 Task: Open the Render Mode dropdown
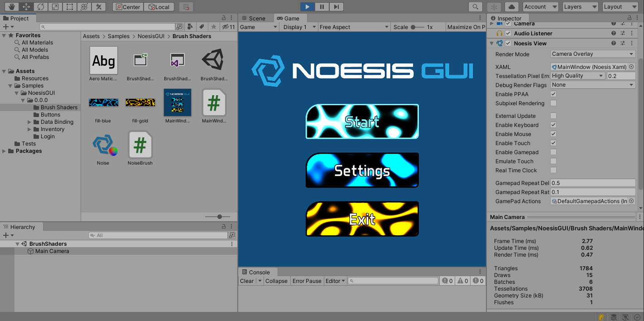[592, 53]
